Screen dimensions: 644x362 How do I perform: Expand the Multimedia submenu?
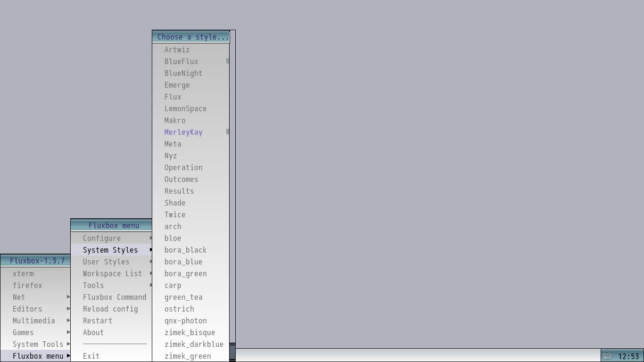pos(35,321)
